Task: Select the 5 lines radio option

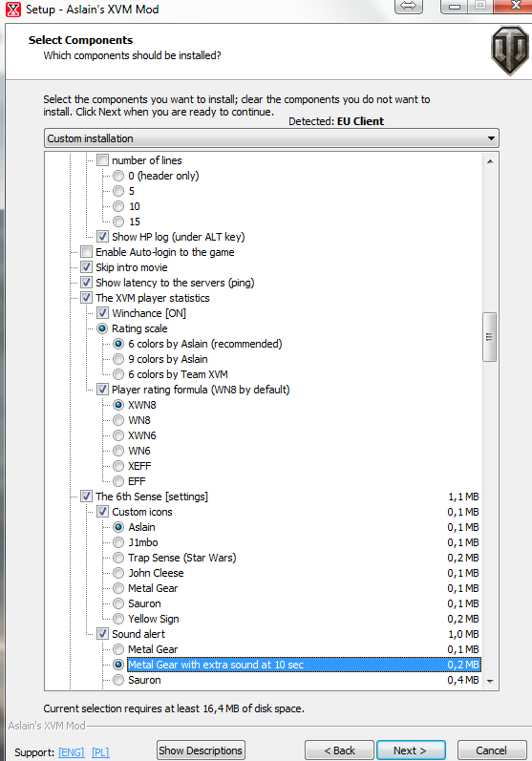Action: click(118, 191)
